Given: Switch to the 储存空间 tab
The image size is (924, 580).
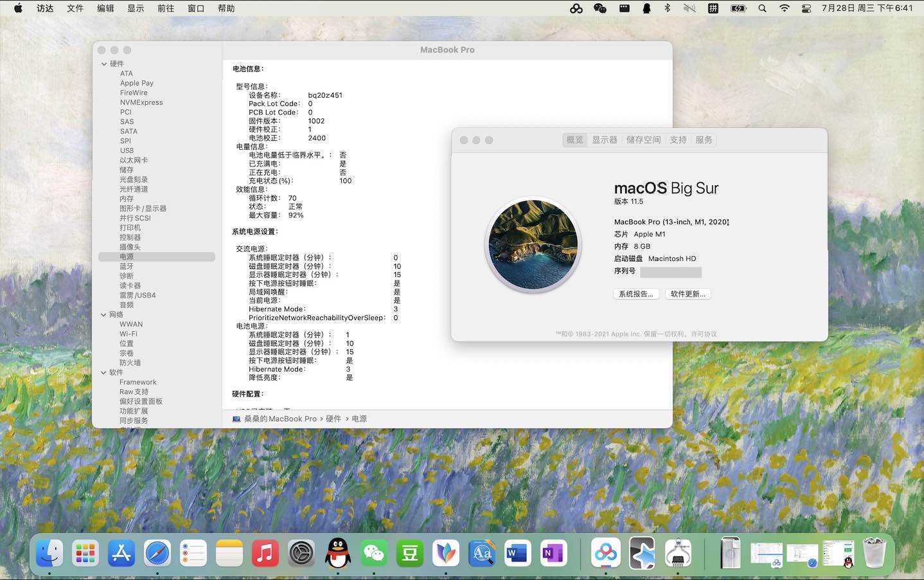Looking at the screenshot, I should pos(643,140).
